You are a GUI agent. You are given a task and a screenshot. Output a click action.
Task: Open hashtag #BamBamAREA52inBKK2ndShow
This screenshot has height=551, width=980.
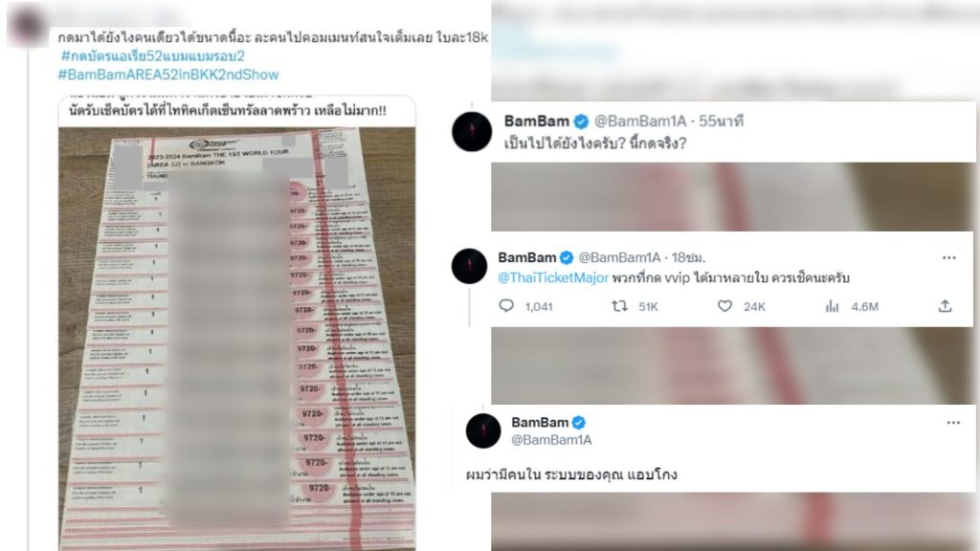point(168,75)
